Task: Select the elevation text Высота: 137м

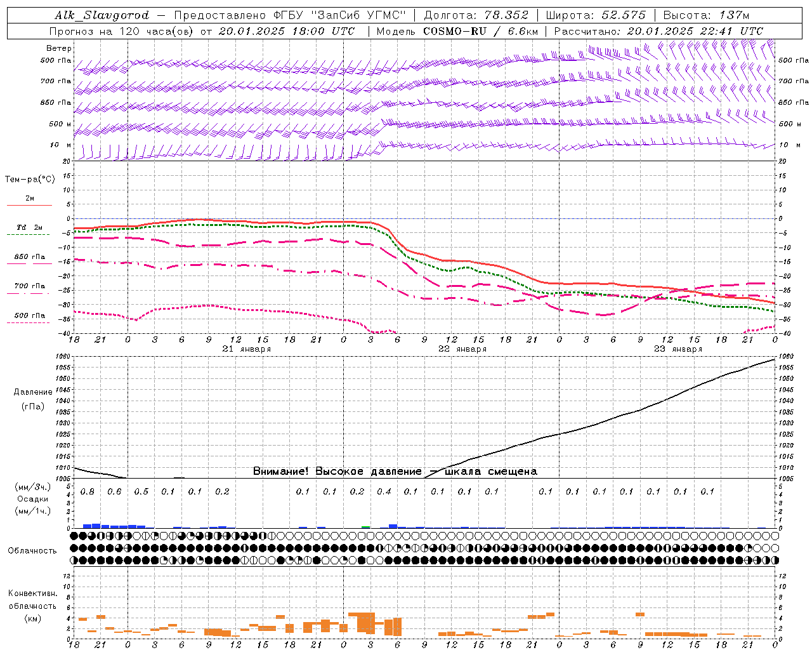Action: click(706, 15)
